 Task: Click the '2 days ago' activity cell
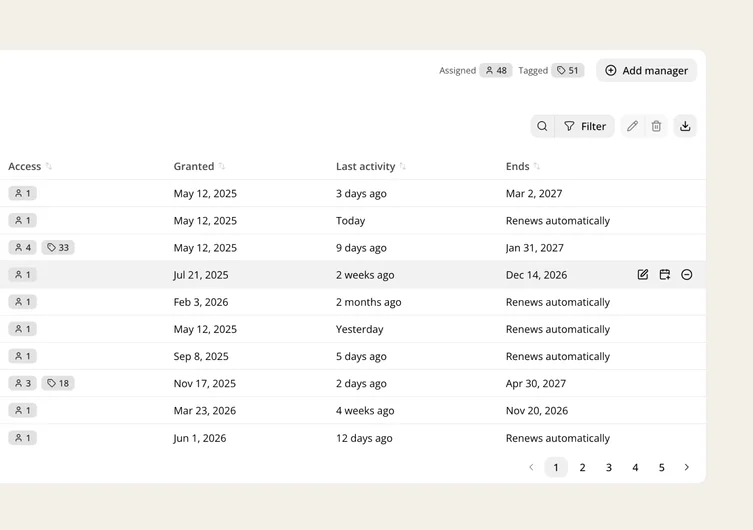(x=361, y=383)
